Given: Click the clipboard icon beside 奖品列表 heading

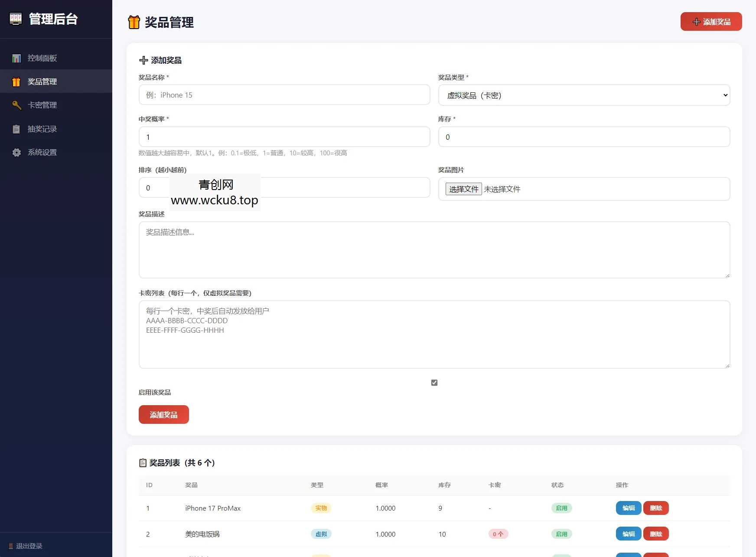Looking at the screenshot, I should tap(143, 463).
